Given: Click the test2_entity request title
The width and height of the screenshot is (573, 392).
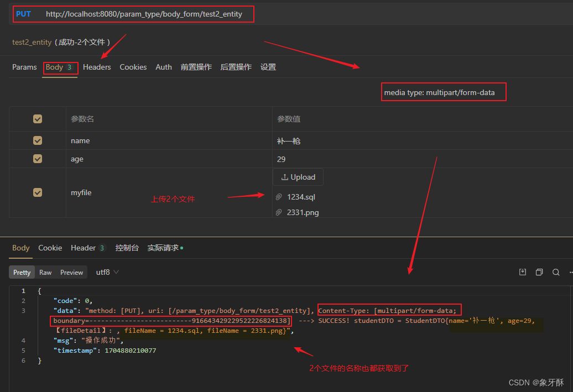Looking at the screenshot, I should pyautogui.click(x=32, y=43).
